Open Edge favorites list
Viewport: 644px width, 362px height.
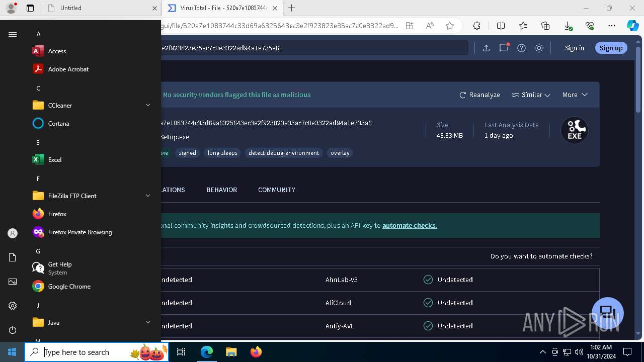pyautogui.click(x=523, y=26)
